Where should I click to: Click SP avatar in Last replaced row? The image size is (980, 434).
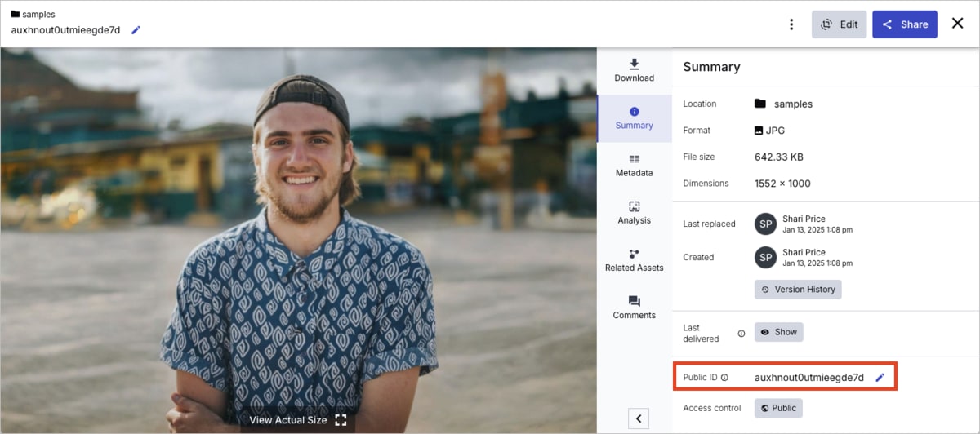[765, 224]
